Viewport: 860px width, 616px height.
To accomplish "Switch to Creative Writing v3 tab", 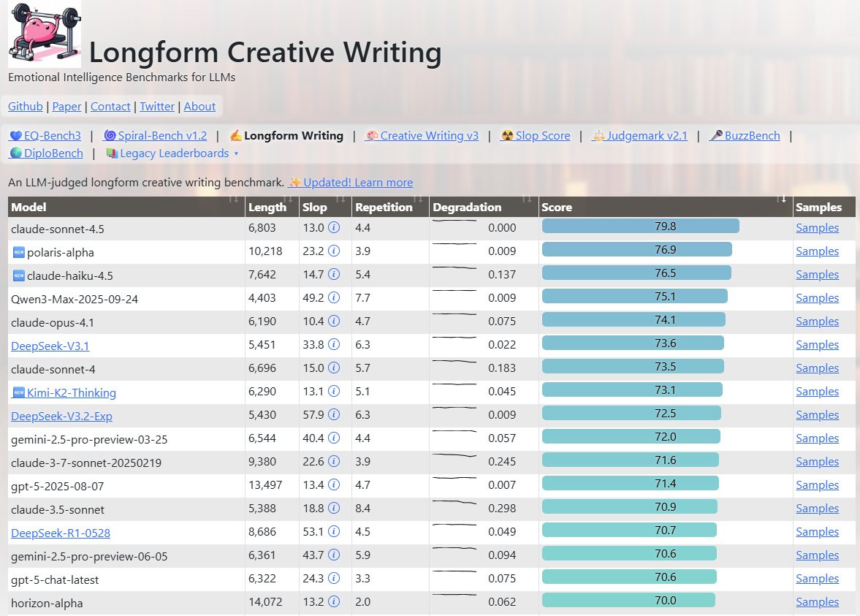I will click(422, 135).
